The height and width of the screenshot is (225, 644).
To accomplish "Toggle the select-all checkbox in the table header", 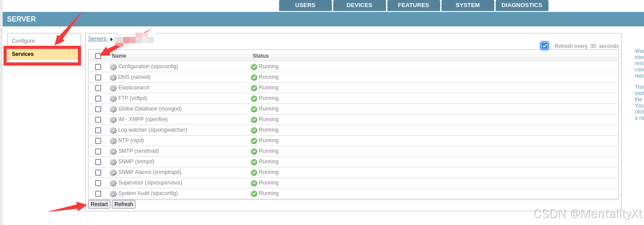I will [x=98, y=56].
